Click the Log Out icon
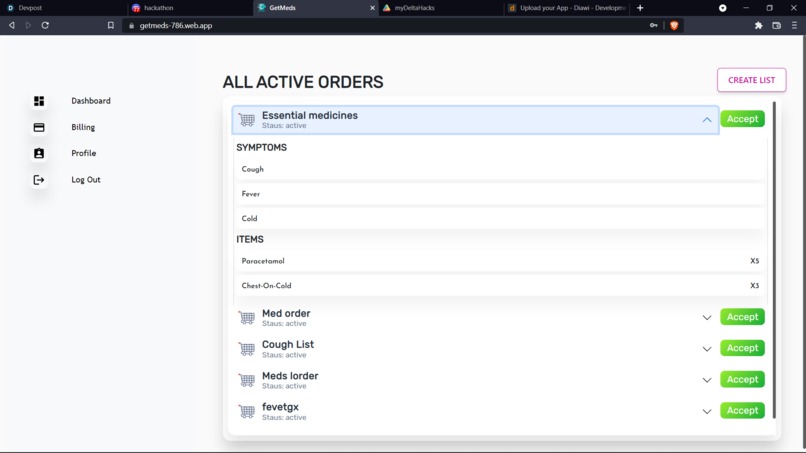 39,179
